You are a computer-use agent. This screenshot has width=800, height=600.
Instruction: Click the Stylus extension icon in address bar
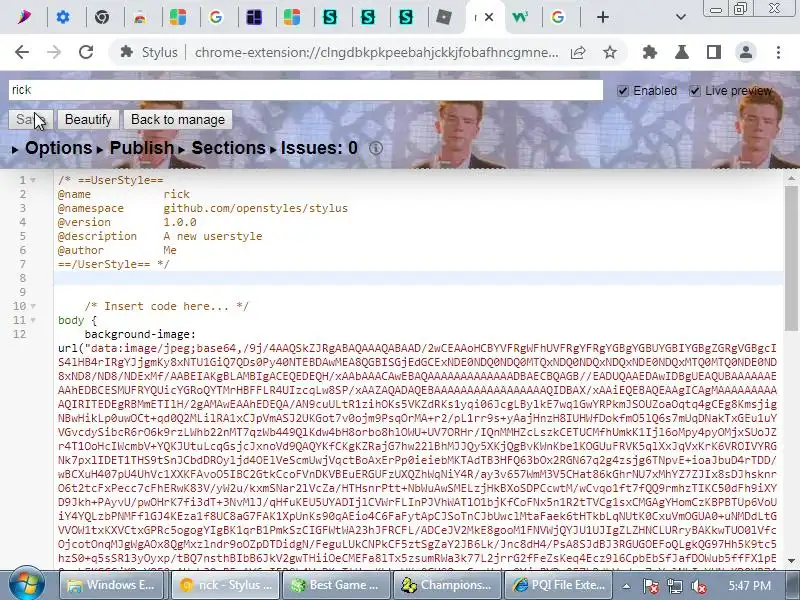coord(127,52)
